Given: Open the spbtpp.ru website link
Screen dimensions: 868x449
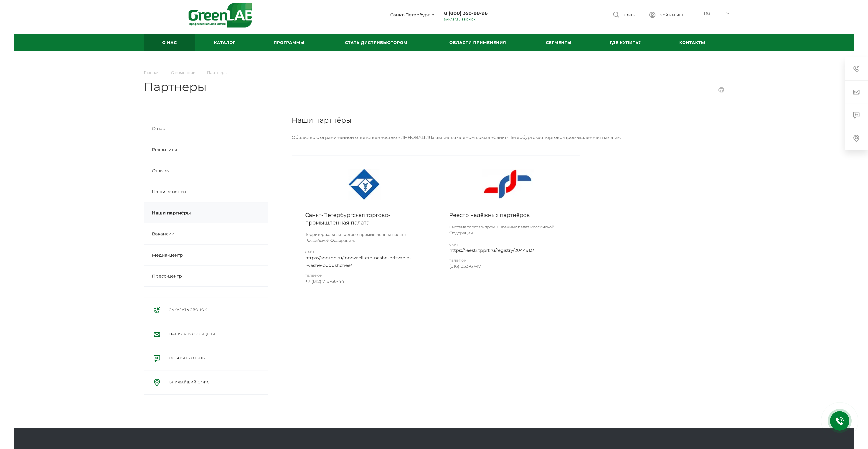Looking at the screenshot, I should pos(358,262).
